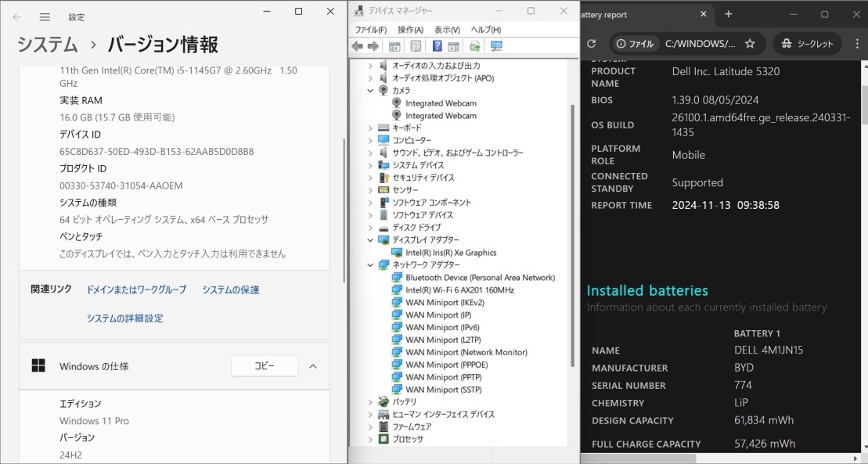Collapse the カメラ category
The height and width of the screenshot is (464, 868).
(x=370, y=91)
